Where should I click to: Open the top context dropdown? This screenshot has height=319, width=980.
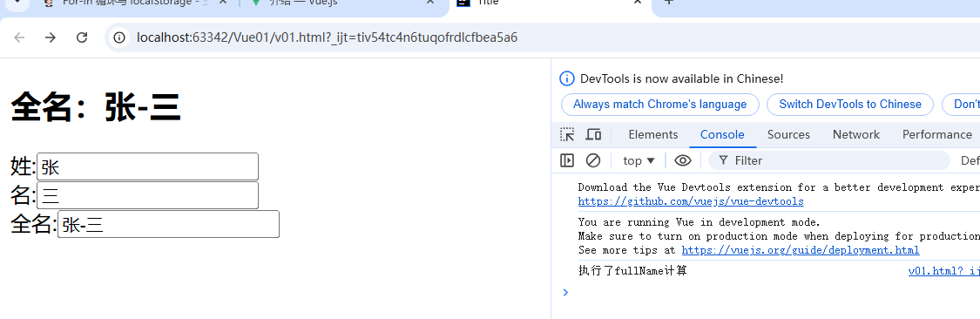pos(639,160)
